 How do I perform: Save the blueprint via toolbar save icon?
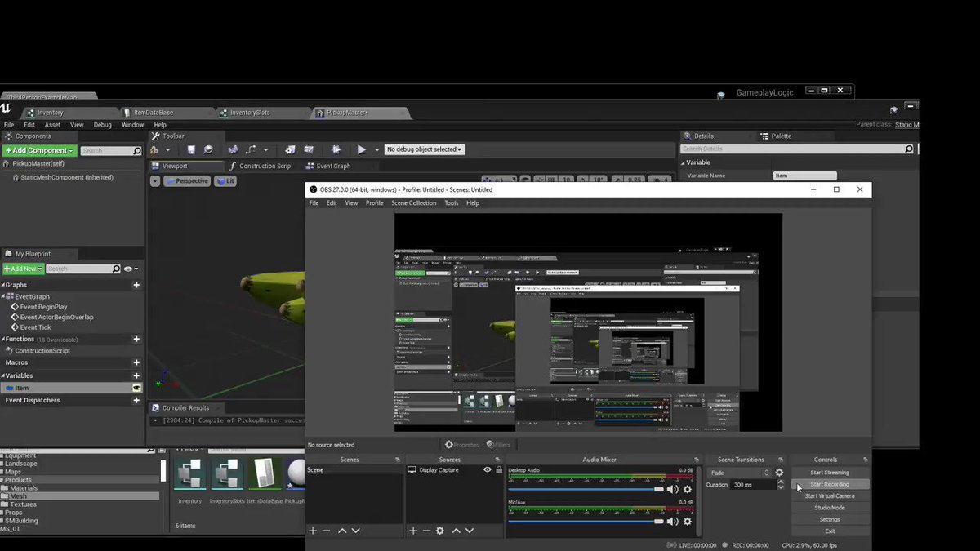click(x=191, y=149)
